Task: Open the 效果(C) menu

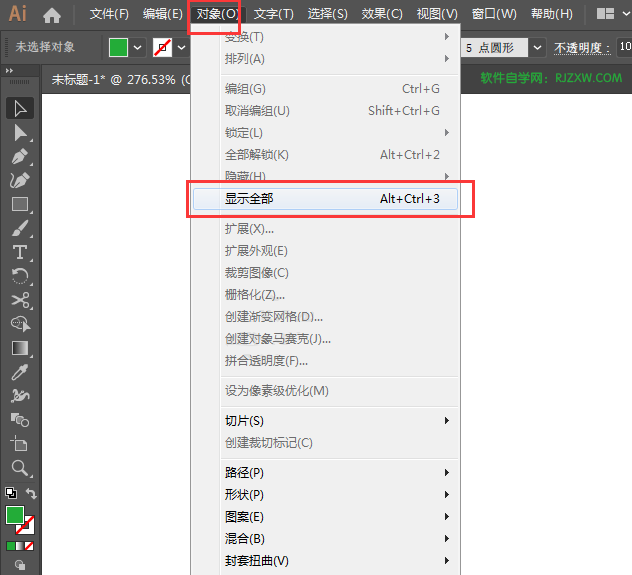Action: (382, 14)
